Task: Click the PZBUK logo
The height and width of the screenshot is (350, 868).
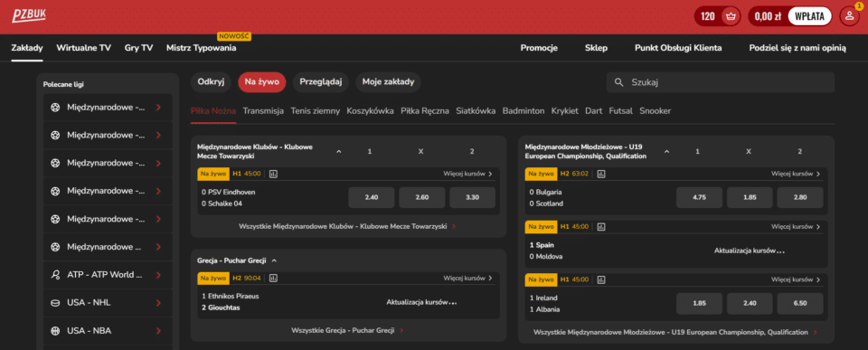Action: point(29,16)
